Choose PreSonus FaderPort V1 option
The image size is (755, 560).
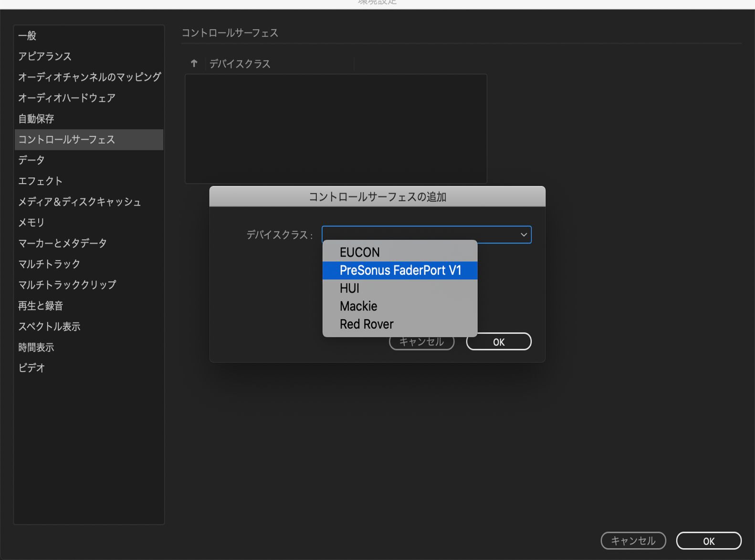coord(400,270)
